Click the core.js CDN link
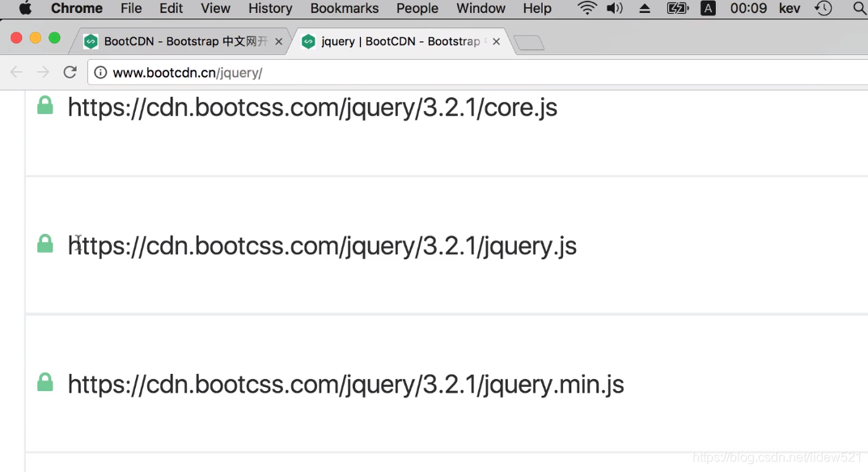Screen dimensions: 868x472 click(312, 108)
